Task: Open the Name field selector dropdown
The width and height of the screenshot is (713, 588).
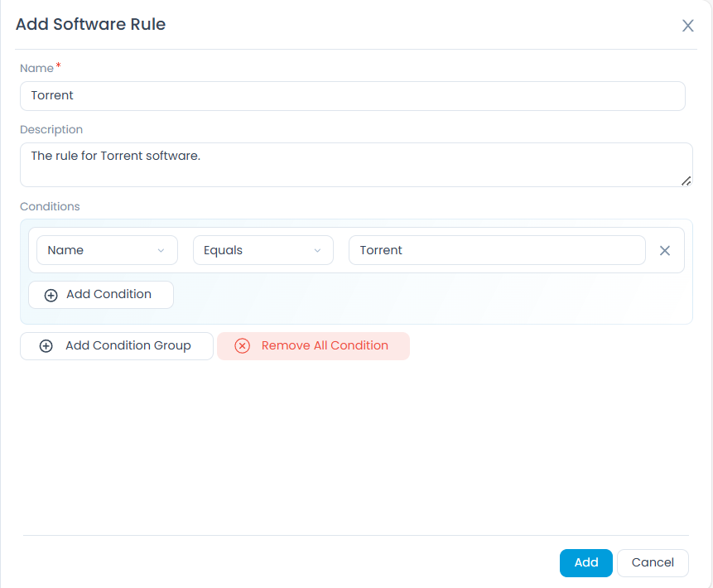Action: tap(107, 250)
